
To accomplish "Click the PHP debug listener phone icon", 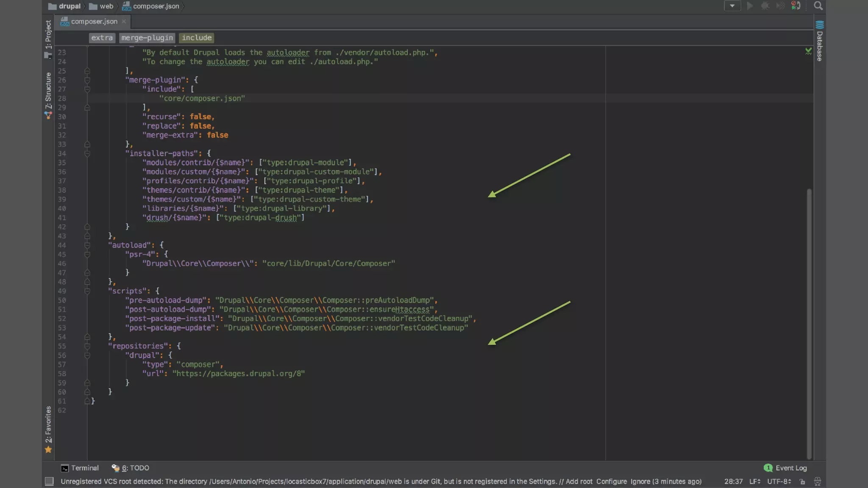I will click(x=796, y=6).
